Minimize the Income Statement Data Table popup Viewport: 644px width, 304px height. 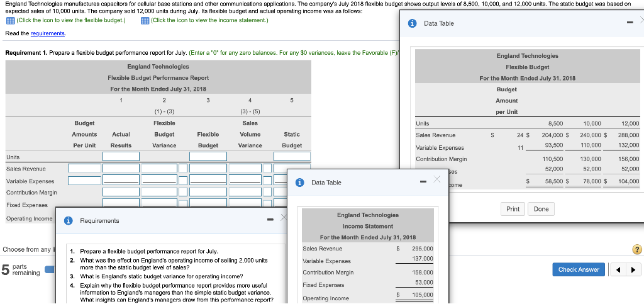tap(423, 181)
